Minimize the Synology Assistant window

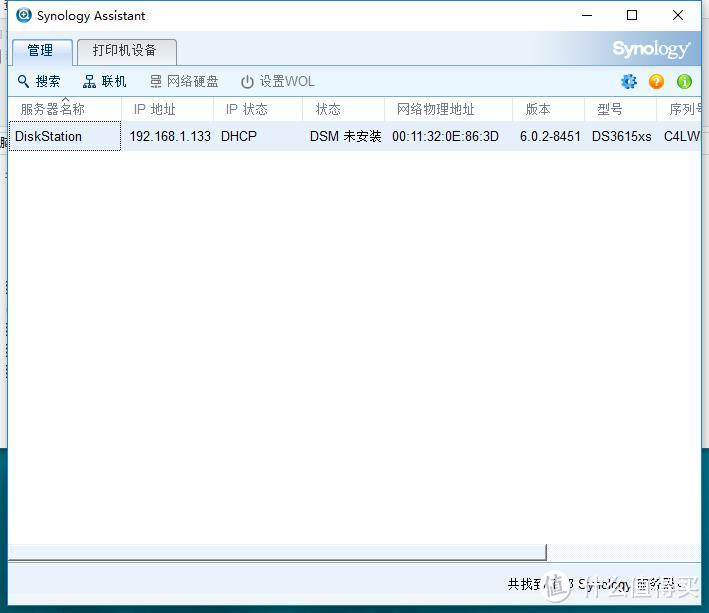tap(587, 15)
